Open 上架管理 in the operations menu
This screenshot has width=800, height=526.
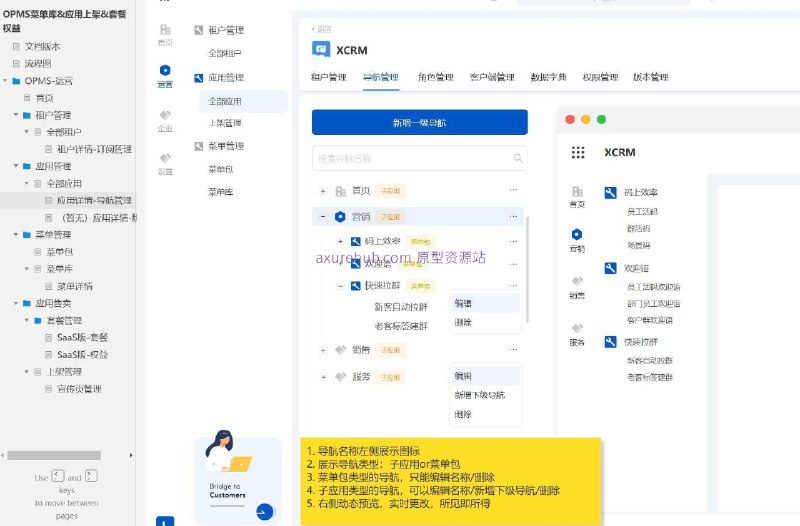pos(225,123)
